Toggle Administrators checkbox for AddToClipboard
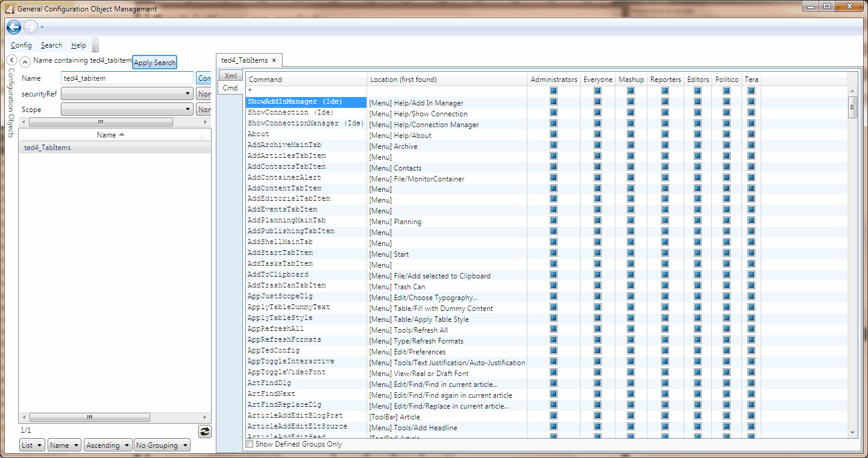Image resolution: width=868 pixels, height=458 pixels. [553, 275]
